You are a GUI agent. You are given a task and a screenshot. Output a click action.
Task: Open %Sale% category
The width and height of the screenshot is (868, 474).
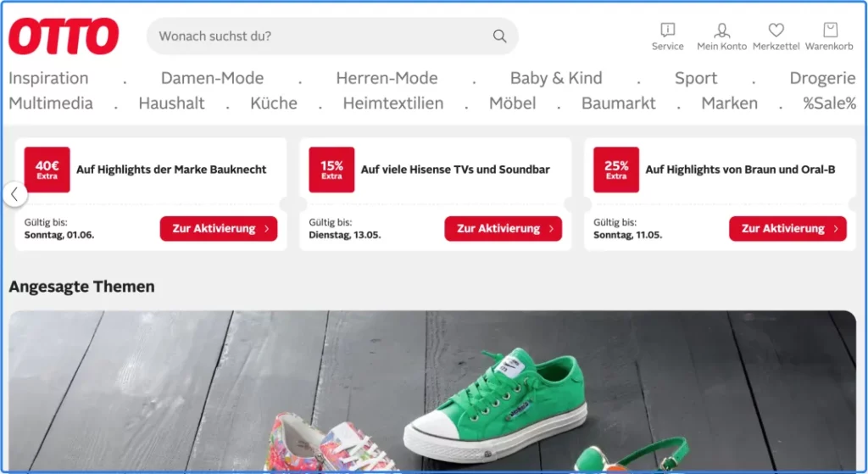(x=829, y=103)
